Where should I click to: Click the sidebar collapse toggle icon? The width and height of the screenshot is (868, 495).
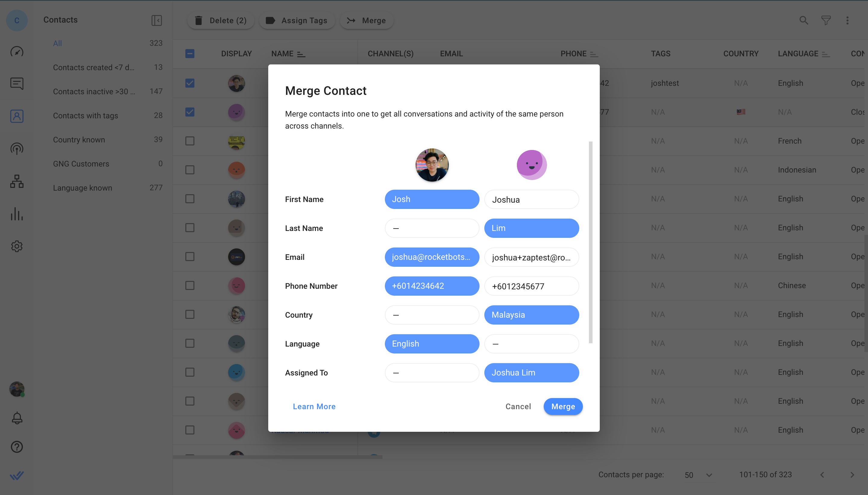[x=157, y=20]
